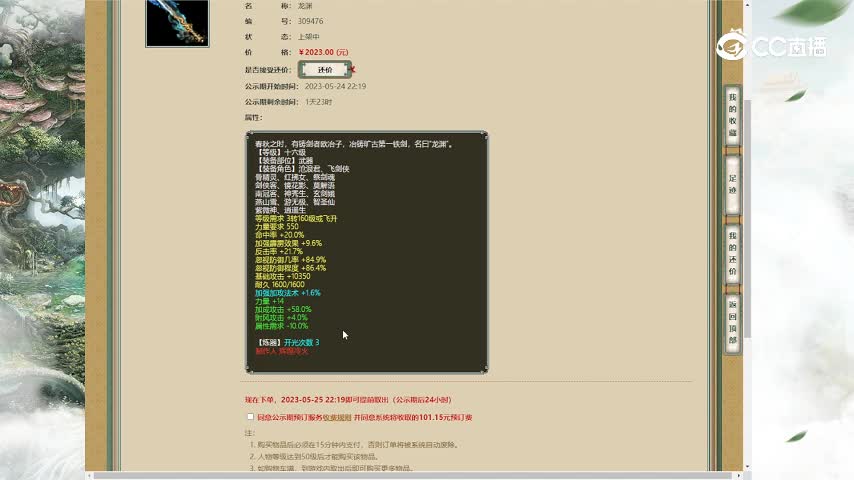
Task: Open 我的收藏 in the side panel
Action: pyautogui.click(x=733, y=115)
